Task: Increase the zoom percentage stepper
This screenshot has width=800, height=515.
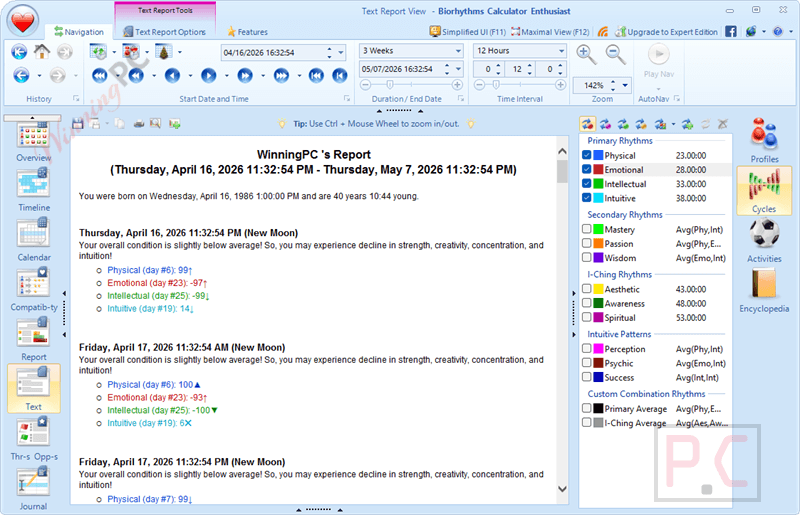Action: pos(613,82)
